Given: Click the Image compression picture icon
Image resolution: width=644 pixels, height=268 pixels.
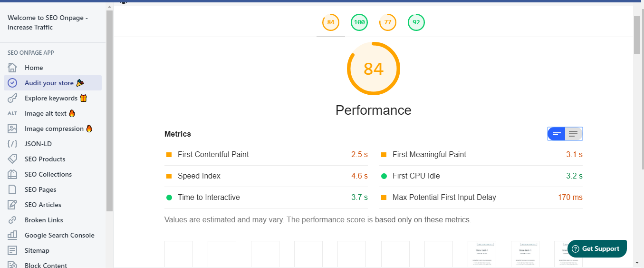Looking at the screenshot, I should click(x=12, y=129).
